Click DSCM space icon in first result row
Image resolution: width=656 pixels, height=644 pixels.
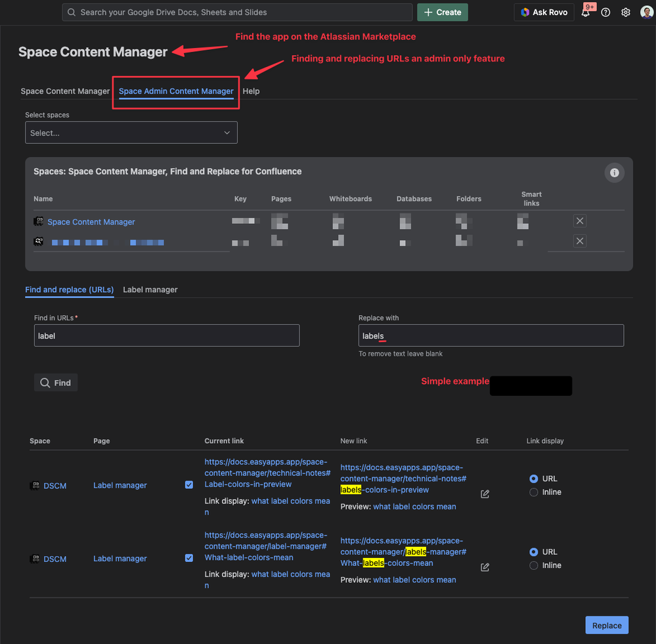tap(35, 485)
